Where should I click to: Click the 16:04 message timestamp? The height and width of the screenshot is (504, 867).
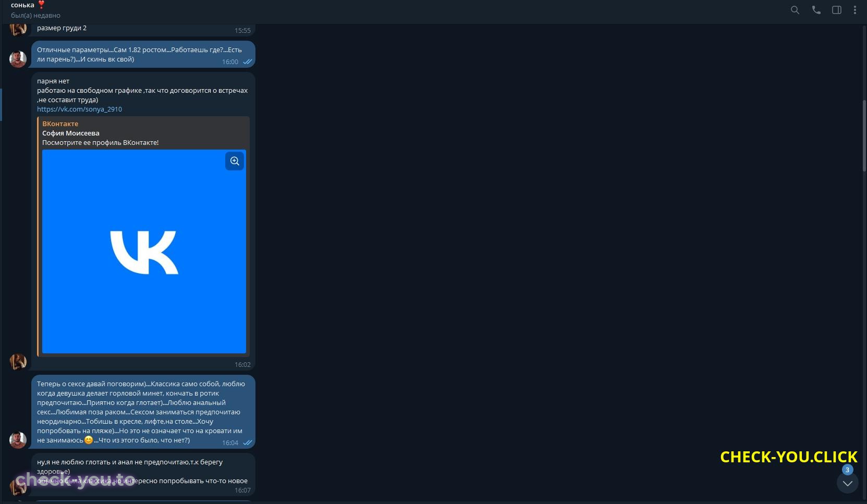pyautogui.click(x=230, y=443)
